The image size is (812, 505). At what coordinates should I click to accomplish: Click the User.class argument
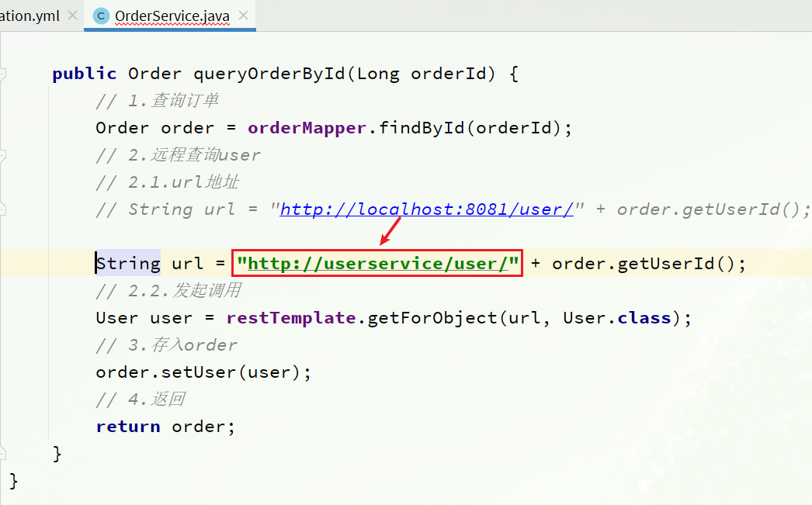click(x=616, y=318)
